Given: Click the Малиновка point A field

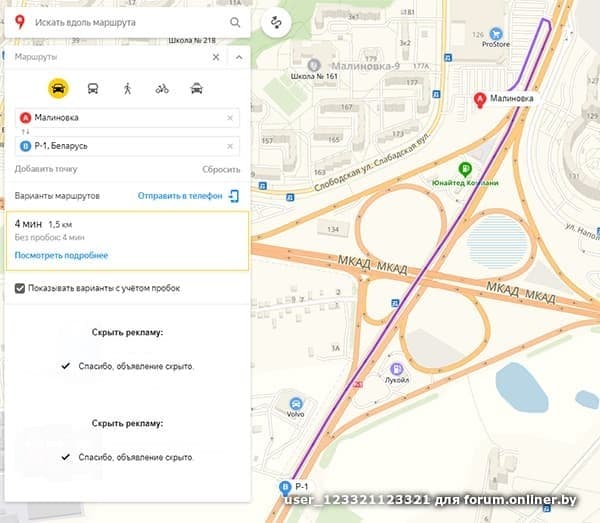Looking at the screenshot, I should pos(127,117).
